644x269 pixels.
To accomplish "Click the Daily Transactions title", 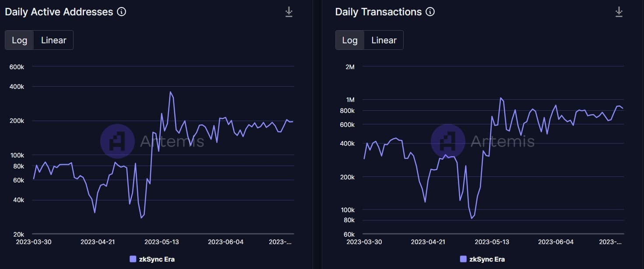I will 378,12.
